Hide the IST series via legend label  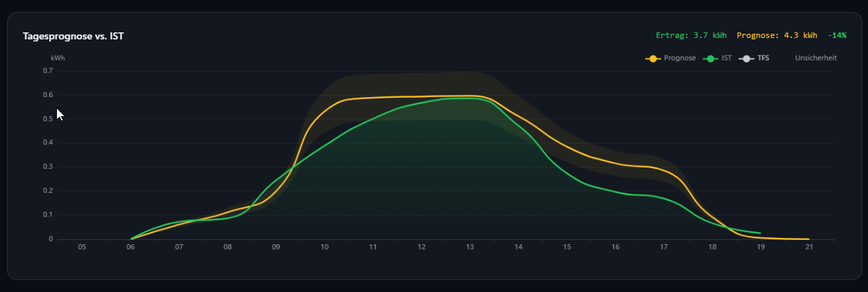click(727, 58)
